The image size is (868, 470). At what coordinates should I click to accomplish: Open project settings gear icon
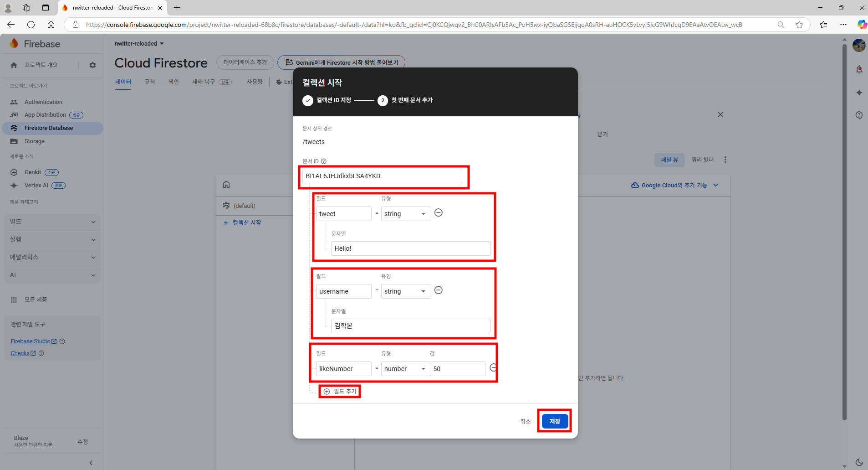[92, 65]
